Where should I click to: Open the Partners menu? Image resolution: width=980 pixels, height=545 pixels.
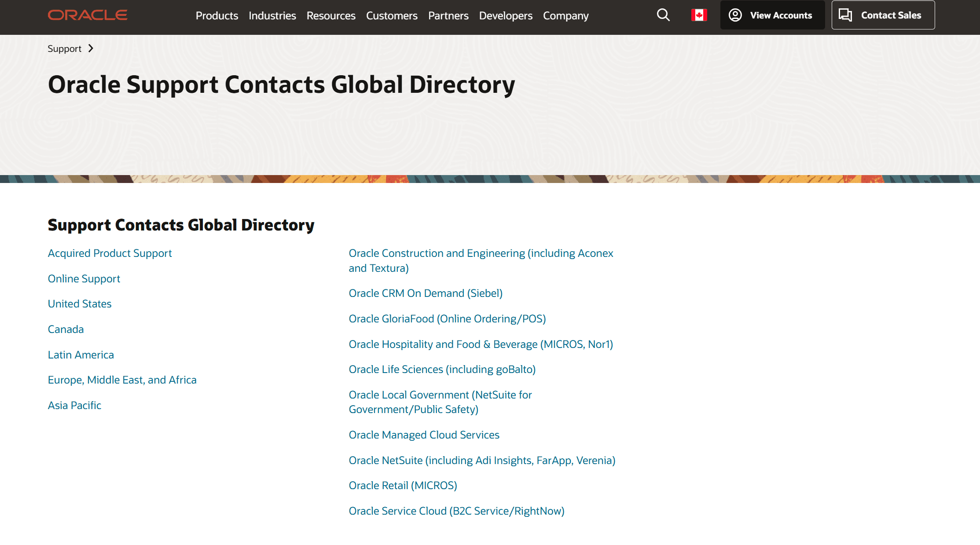(x=448, y=15)
